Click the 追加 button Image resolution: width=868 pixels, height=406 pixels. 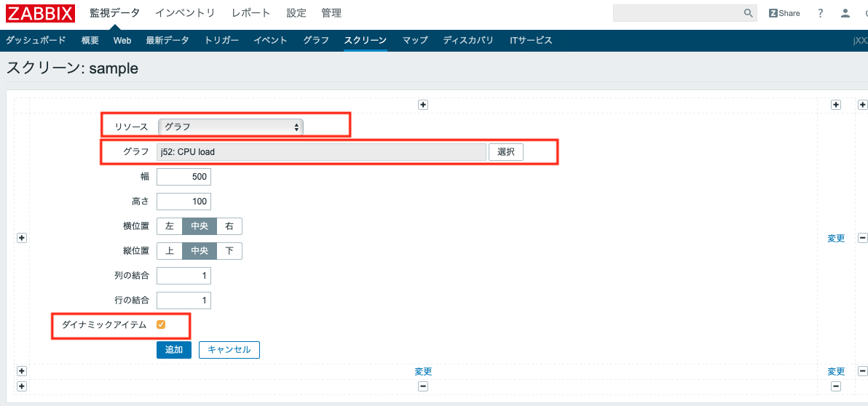(x=174, y=350)
